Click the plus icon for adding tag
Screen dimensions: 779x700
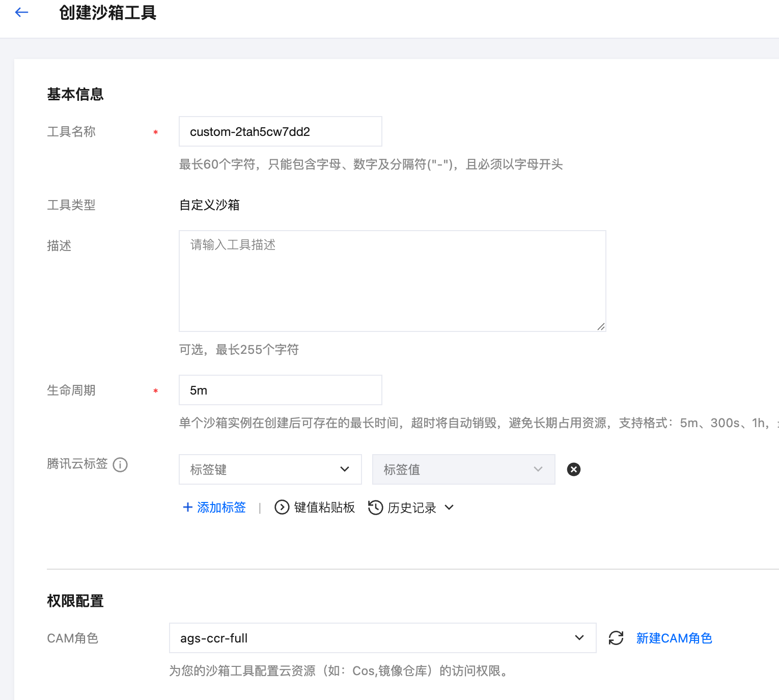(187, 507)
